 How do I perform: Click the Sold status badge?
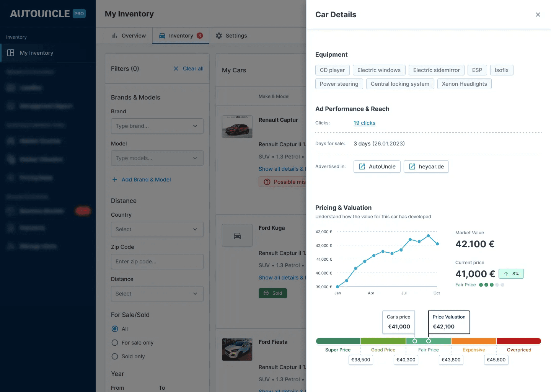tap(273, 293)
